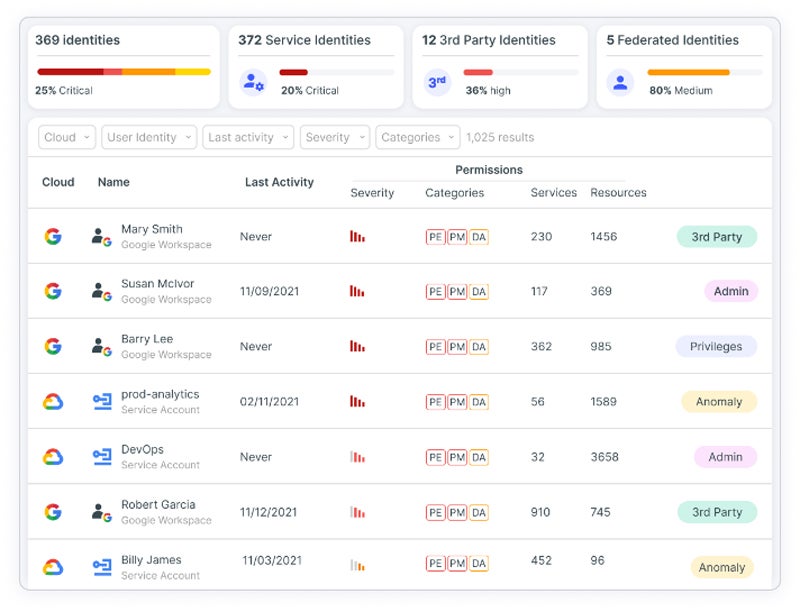Screen dimensions: 800x612
Task: Sort by the Last Activity column header
Action: (279, 182)
